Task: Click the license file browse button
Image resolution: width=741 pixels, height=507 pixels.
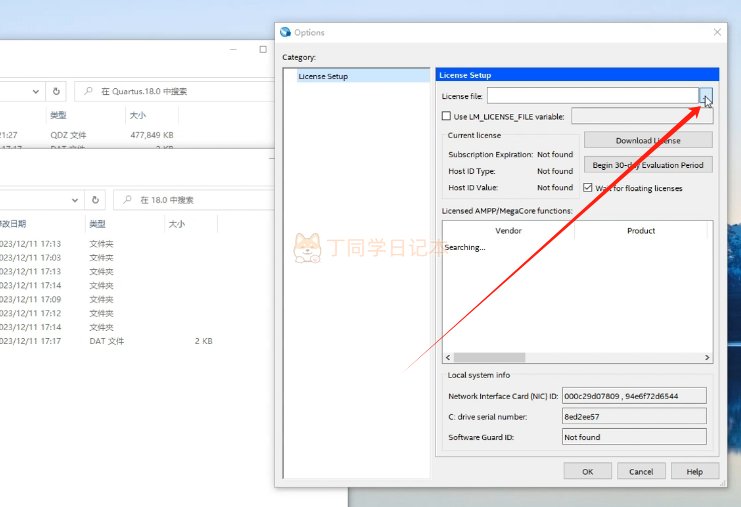Action: click(706, 96)
